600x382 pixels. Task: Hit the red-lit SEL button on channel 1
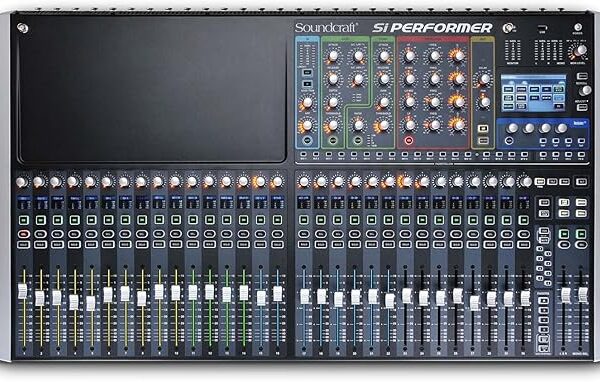[x=24, y=234]
